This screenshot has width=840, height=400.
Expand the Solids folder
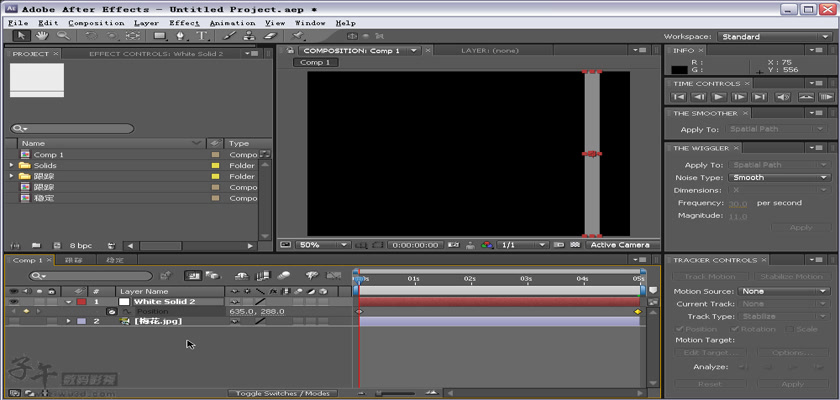[x=11, y=165]
